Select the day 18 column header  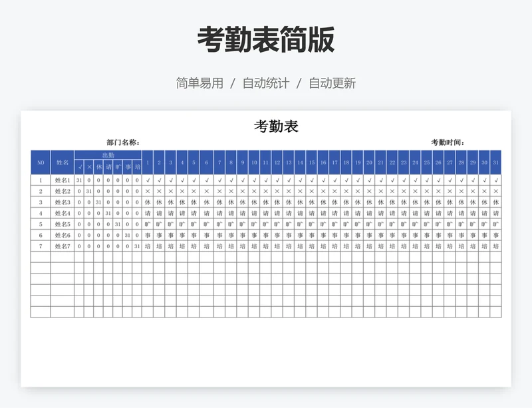pos(346,162)
